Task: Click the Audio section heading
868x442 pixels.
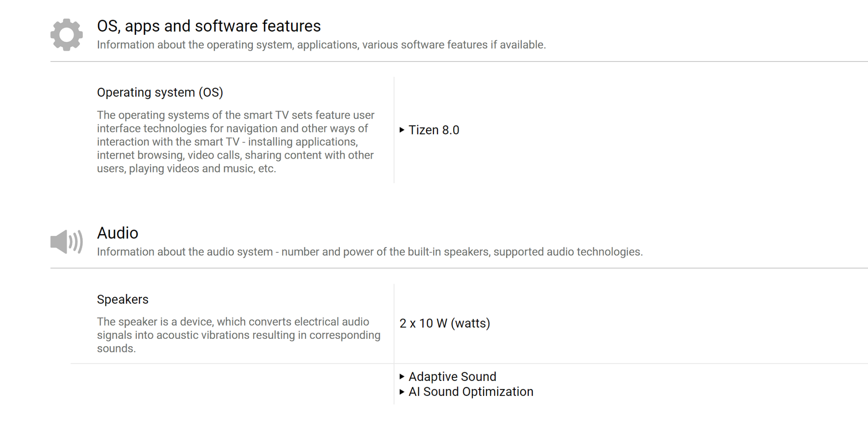Action: pyautogui.click(x=118, y=233)
